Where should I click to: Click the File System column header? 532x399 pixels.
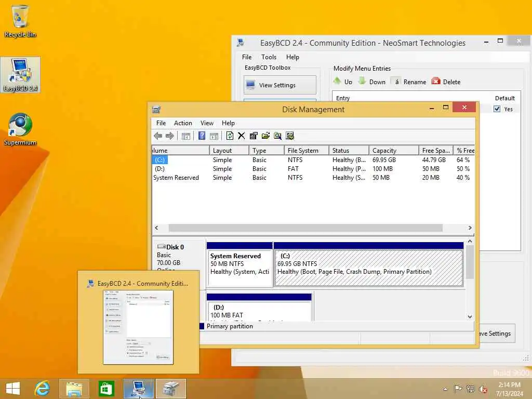[307, 150]
